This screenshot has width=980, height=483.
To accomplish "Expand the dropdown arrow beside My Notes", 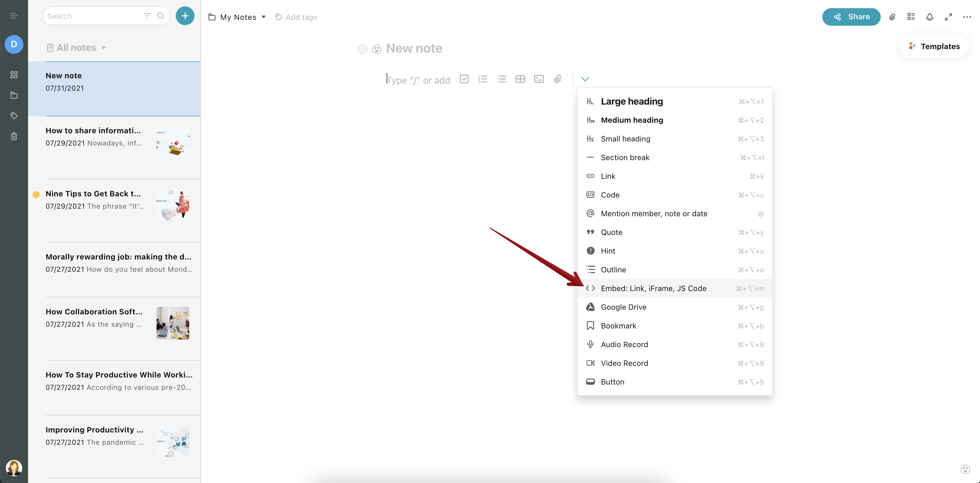I will (263, 17).
